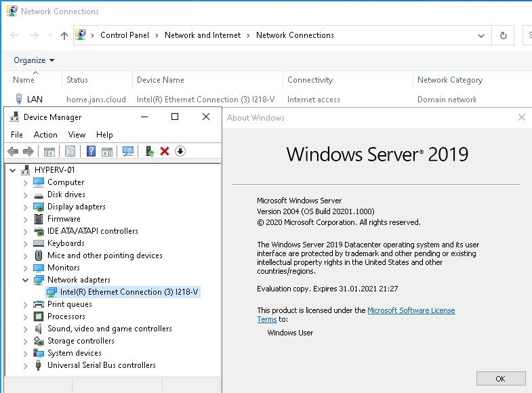Open the File menu in Device Manager
Screen dimensions: 532x393
click(x=17, y=135)
